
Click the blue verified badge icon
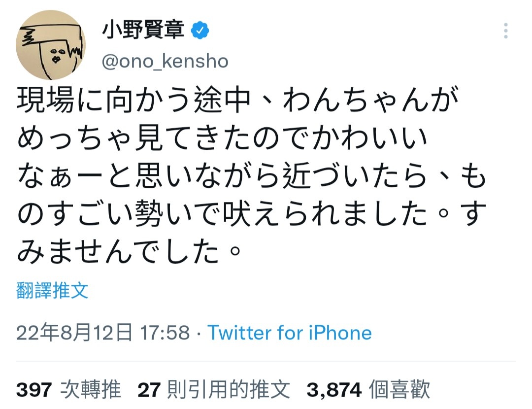pyautogui.click(x=200, y=30)
